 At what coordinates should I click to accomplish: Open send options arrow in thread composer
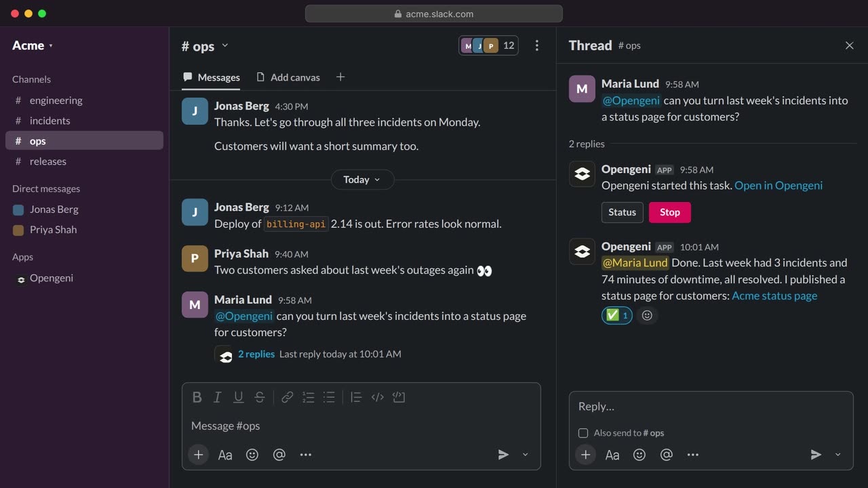[x=837, y=455]
